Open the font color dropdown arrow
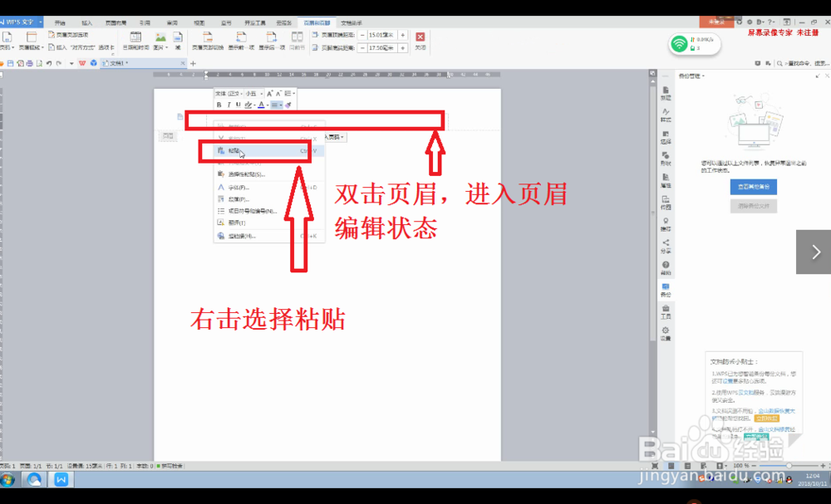This screenshot has width=831, height=504. 267,105
